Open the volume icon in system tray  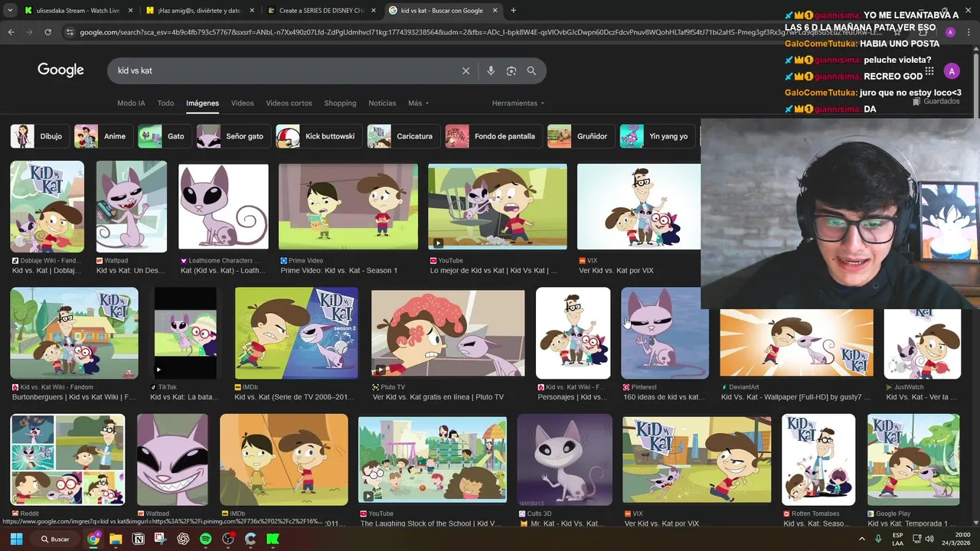tap(929, 539)
